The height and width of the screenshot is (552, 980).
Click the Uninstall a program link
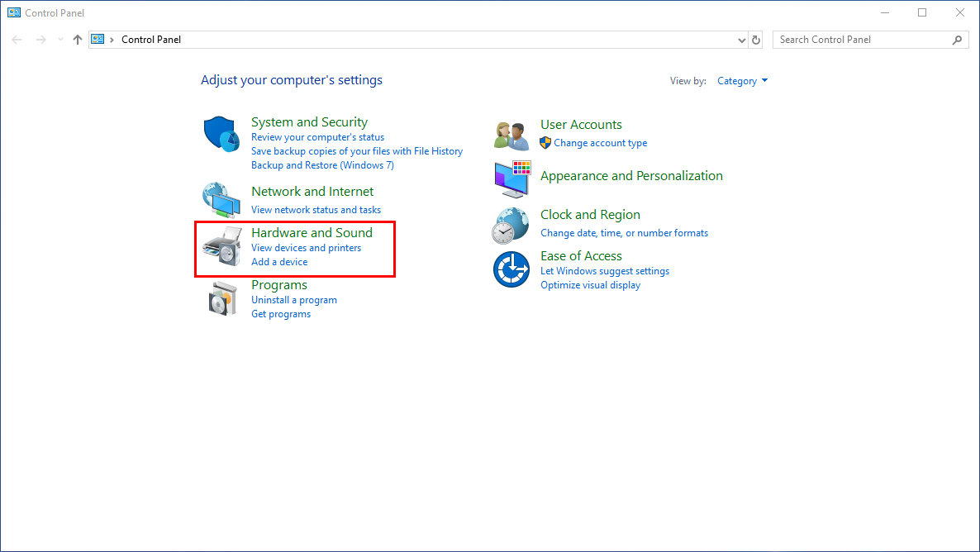click(x=294, y=300)
